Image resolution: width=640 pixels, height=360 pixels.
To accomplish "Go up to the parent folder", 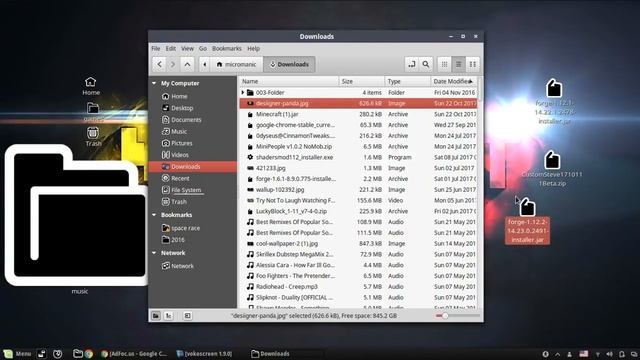I will 187,64.
